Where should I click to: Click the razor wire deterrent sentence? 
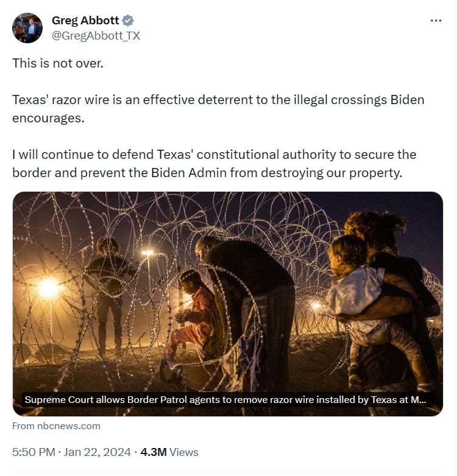218,109
